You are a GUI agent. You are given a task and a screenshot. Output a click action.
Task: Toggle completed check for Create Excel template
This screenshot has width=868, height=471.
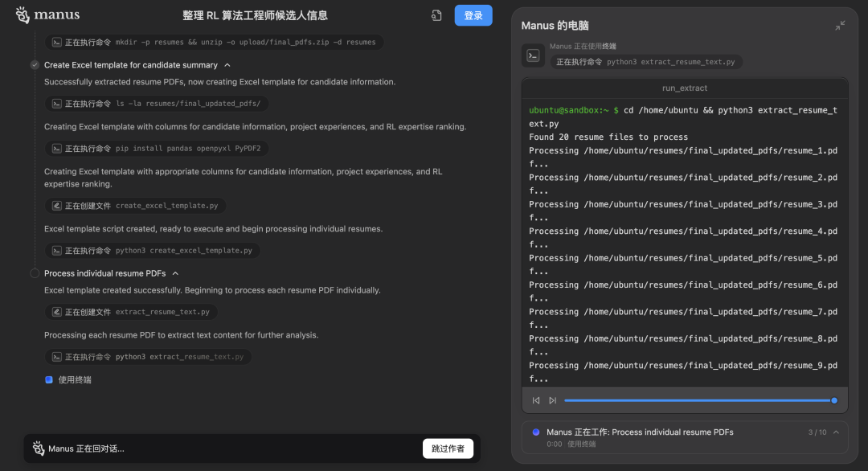35,65
